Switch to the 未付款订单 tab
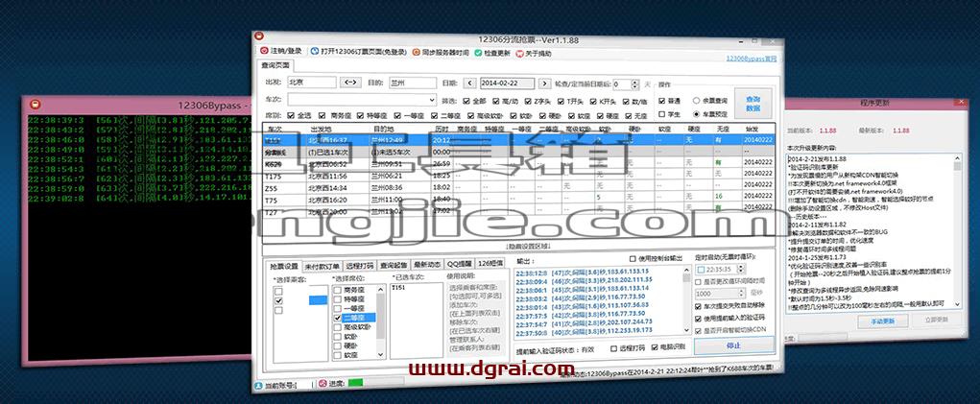This screenshot has height=404, width=980. coord(322,266)
